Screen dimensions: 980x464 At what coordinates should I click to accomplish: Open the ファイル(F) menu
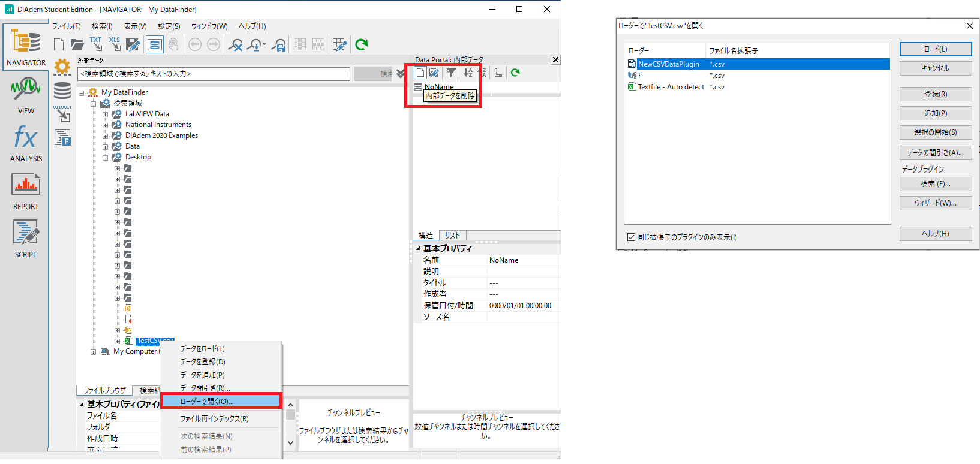[66, 26]
